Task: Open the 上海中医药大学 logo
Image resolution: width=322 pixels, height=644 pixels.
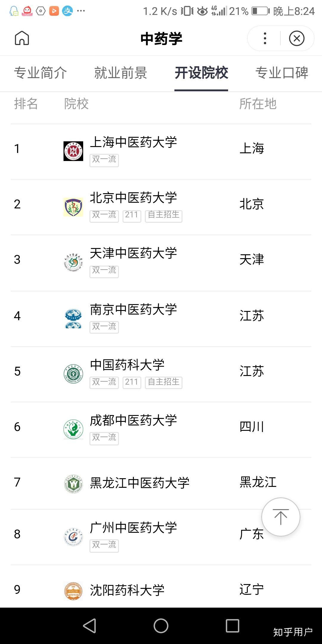Action: tap(73, 151)
